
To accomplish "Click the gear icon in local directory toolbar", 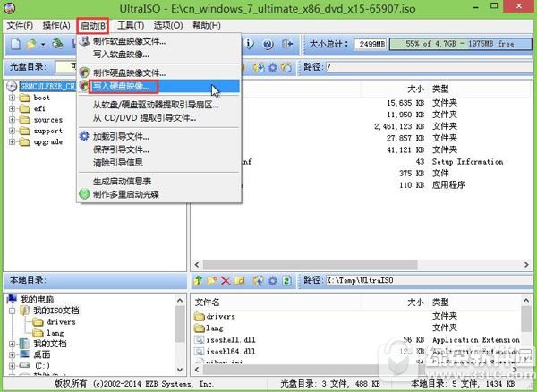I will [x=273, y=281].
